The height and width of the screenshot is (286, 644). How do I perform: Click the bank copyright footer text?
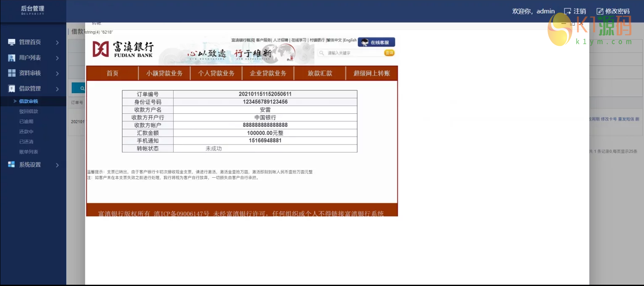coord(241,213)
